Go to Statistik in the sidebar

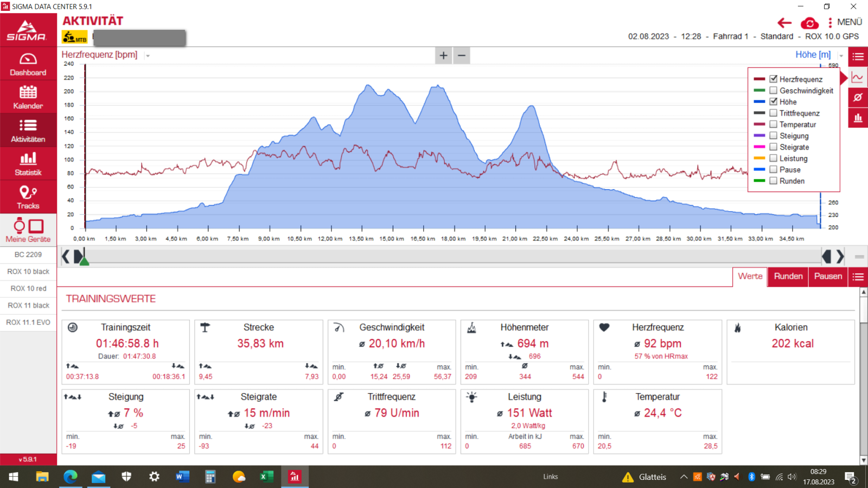coord(28,164)
